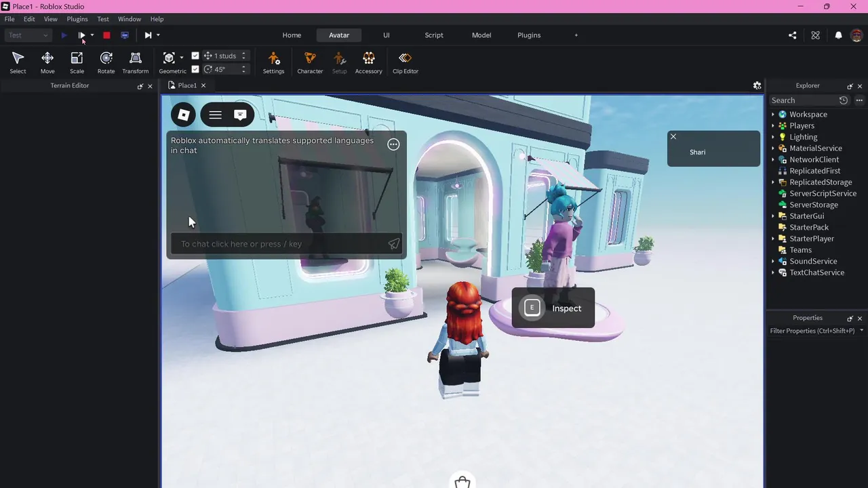Click the Play Here button
868x488 pixels.
[81, 35]
